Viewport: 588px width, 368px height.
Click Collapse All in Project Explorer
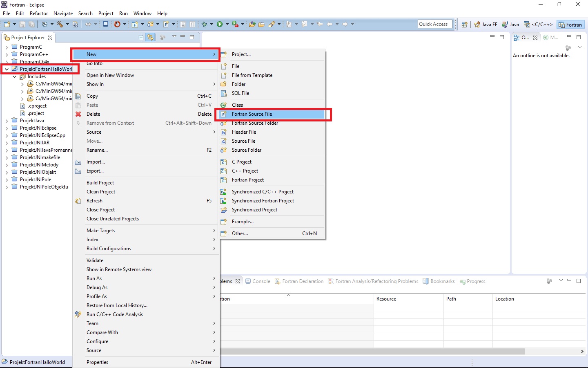coord(141,38)
